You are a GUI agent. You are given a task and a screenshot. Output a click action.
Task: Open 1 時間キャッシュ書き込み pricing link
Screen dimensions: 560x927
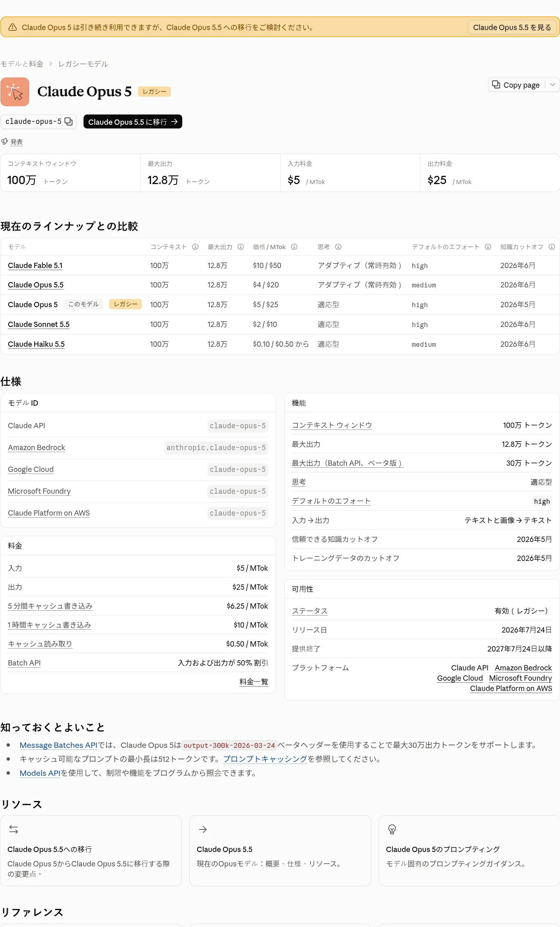(49, 625)
